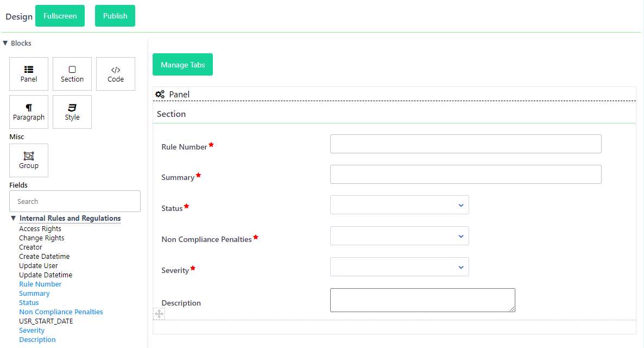Screen dimensions: 644x348
Task: Click the Fields search box
Action: 75,201
